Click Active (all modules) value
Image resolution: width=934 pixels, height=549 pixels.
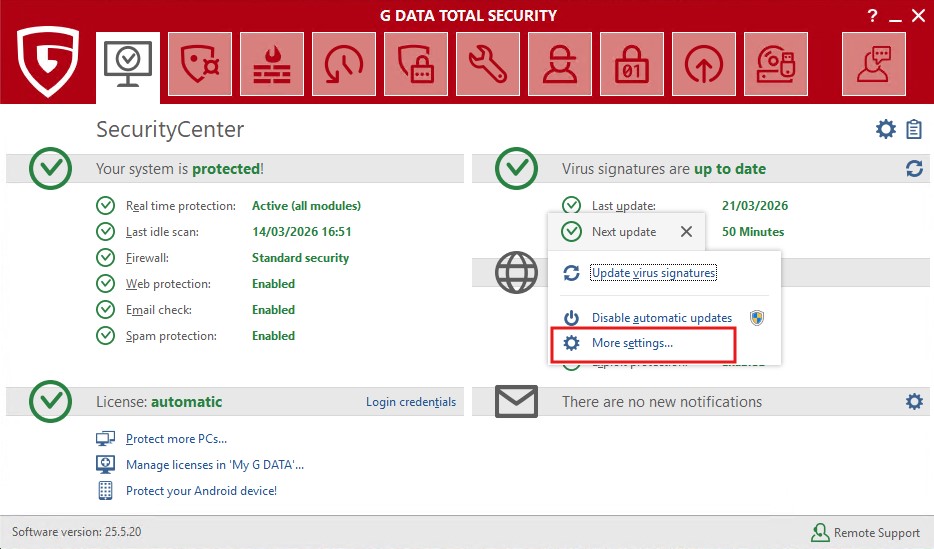(x=306, y=205)
